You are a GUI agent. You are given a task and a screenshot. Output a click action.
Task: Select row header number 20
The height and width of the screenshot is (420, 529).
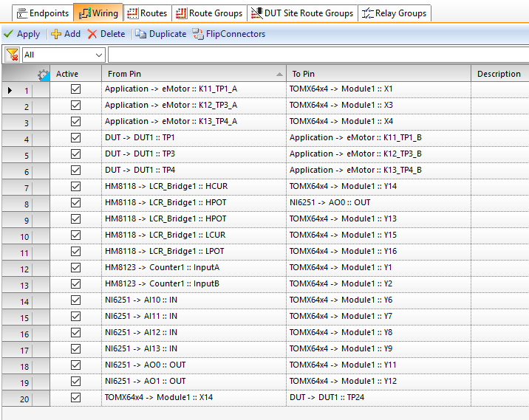[26, 398]
